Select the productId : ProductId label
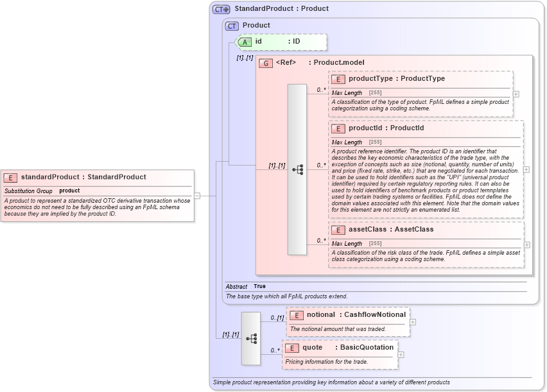547x392 pixels. pos(386,128)
